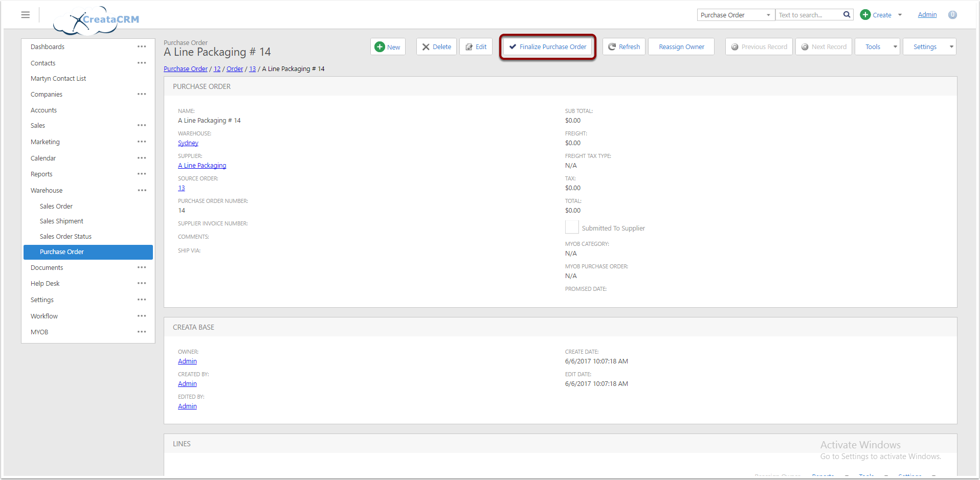Click the Finalize Purchase Order button

(548, 47)
